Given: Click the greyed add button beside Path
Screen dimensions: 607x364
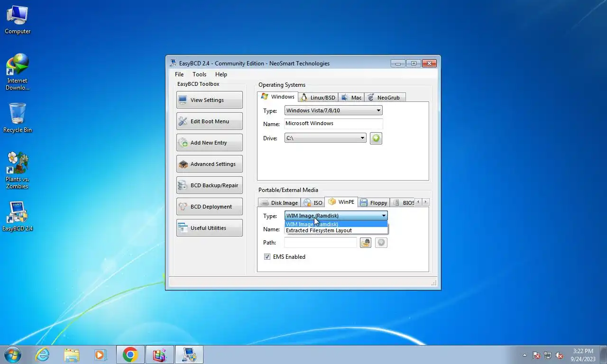Looking at the screenshot, I should (381, 243).
